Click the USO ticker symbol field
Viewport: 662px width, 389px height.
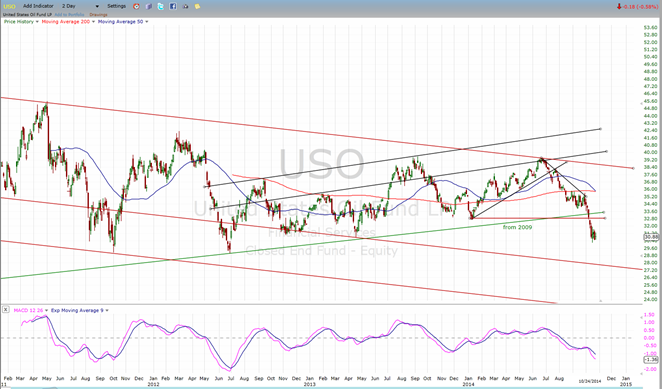(9, 6)
